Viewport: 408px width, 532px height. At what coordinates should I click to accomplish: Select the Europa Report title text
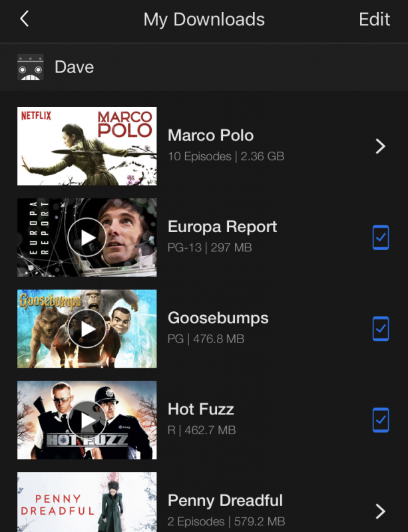223,227
